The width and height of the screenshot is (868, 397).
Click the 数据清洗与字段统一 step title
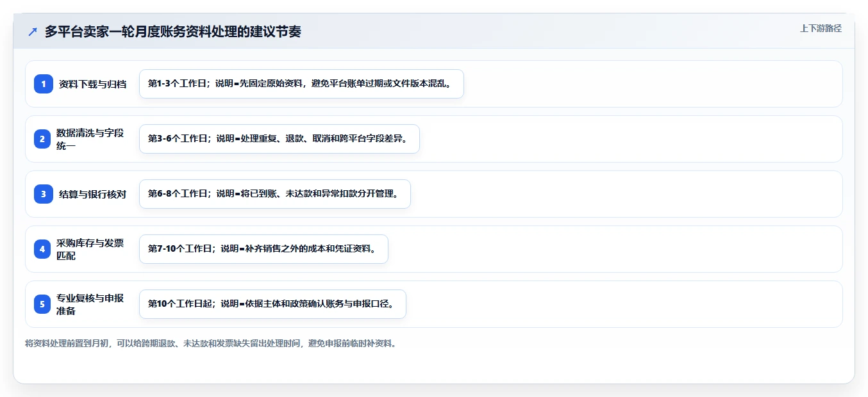tap(90, 139)
